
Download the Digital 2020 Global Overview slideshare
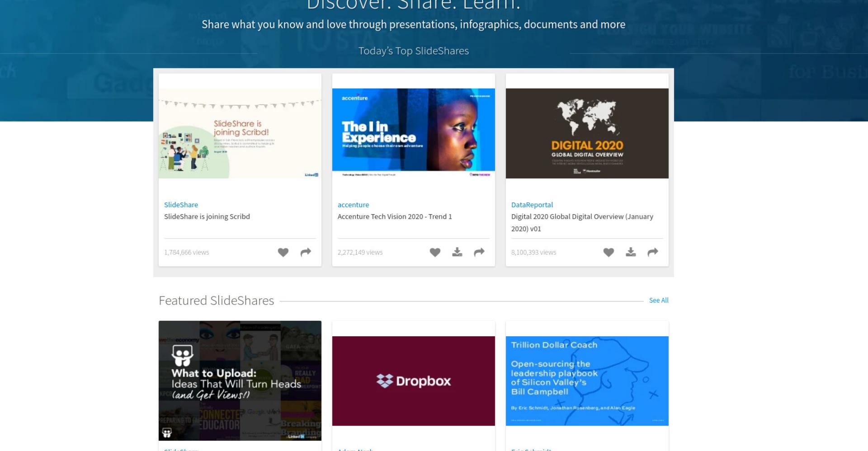click(631, 252)
